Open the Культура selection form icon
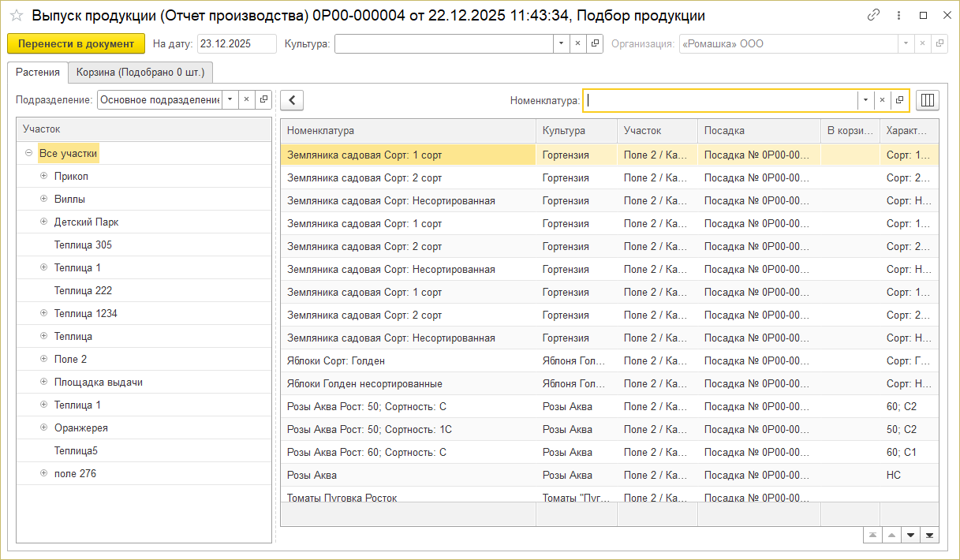This screenshot has width=960, height=560. coord(595,44)
